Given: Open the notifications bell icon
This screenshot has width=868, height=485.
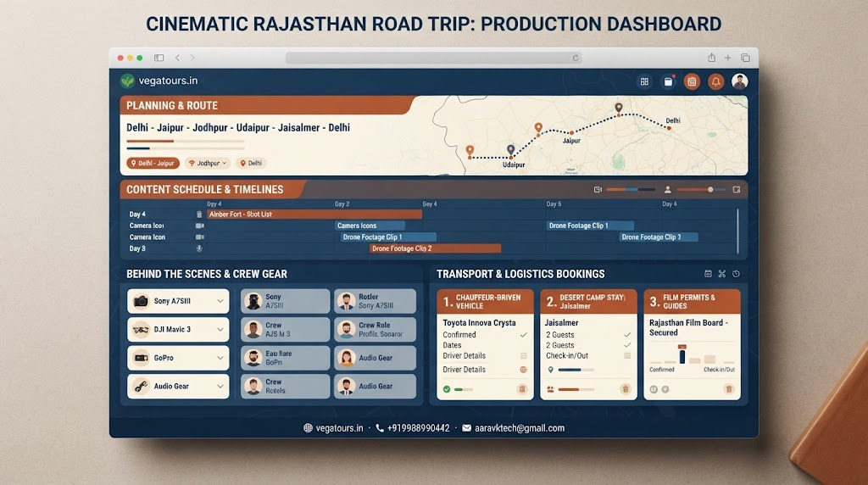Looking at the screenshot, I should 715,81.
